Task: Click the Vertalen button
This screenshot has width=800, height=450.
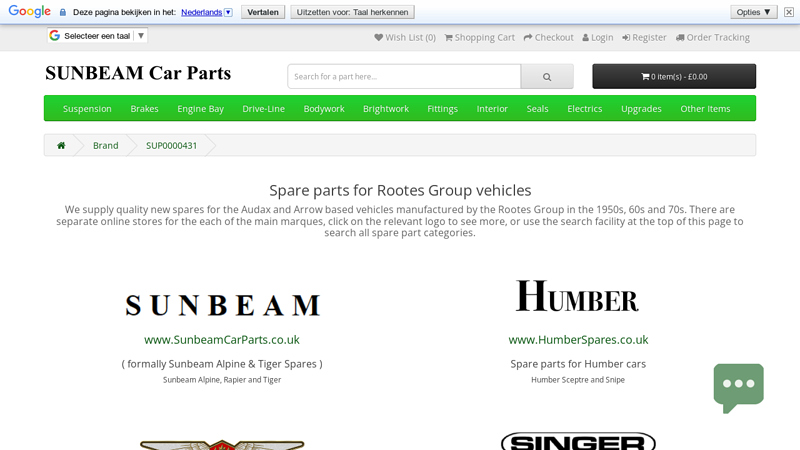Action: tap(263, 12)
